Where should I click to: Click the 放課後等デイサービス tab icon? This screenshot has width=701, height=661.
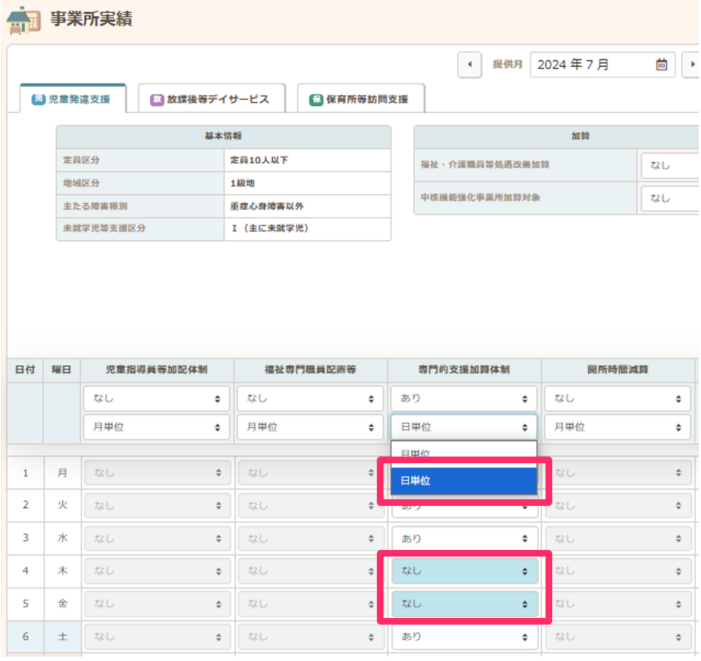click(x=157, y=100)
